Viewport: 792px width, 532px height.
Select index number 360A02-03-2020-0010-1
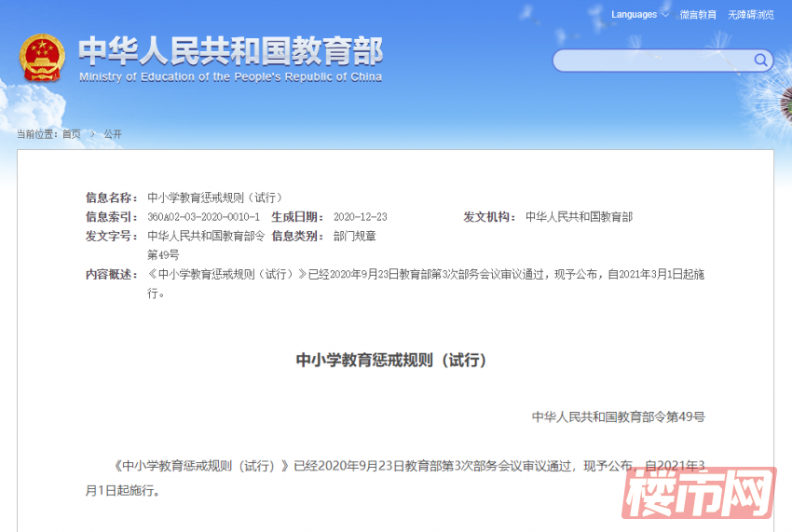pyautogui.click(x=203, y=217)
